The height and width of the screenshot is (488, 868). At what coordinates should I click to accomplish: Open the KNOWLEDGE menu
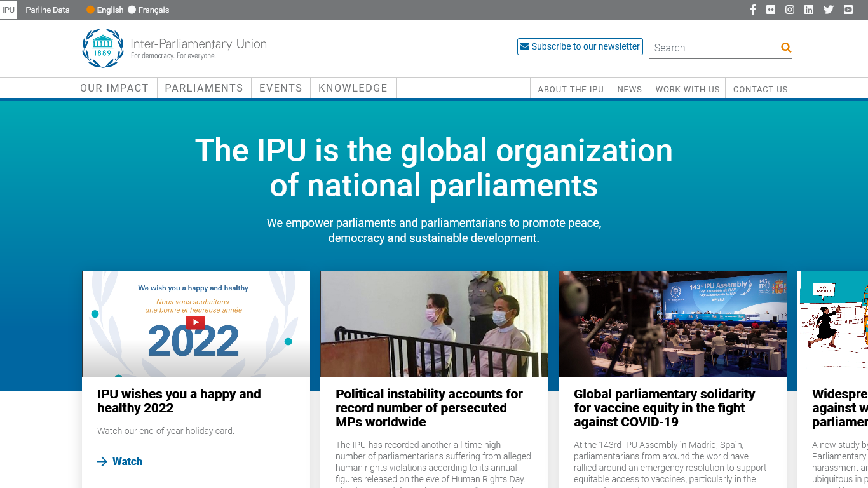[x=353, y=88]
